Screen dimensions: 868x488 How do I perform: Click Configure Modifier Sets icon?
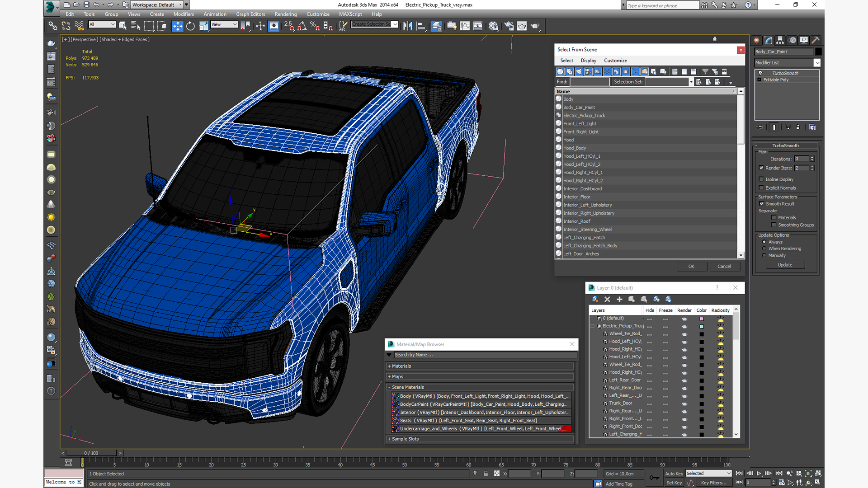[812, 127]
